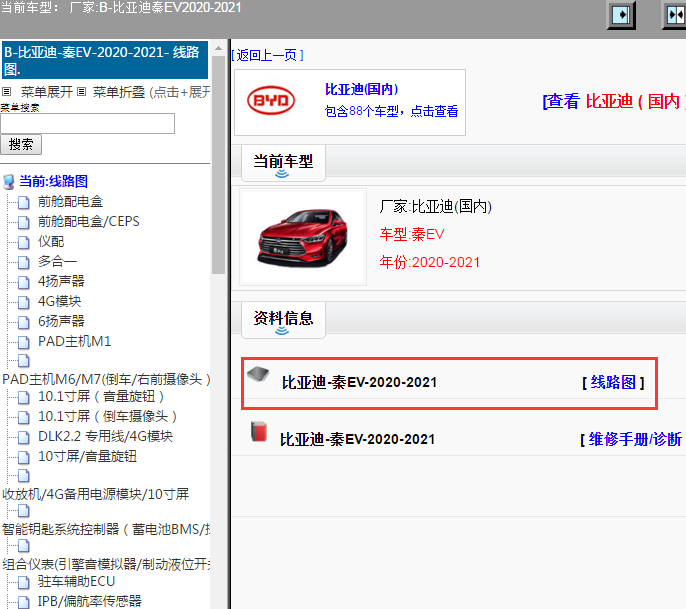This screenshot has height=609, width=686.
Task: Click the computer icon next to 当前:线路图
Action: click(8, 182)
